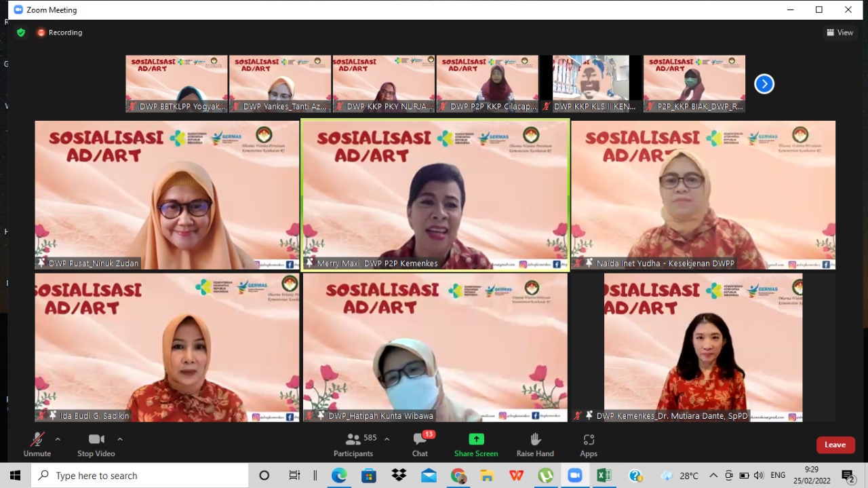Image resolution: width=868 pixels, height=488 pixels.
Task: Open the Participants panel
Action: [353, 445]
